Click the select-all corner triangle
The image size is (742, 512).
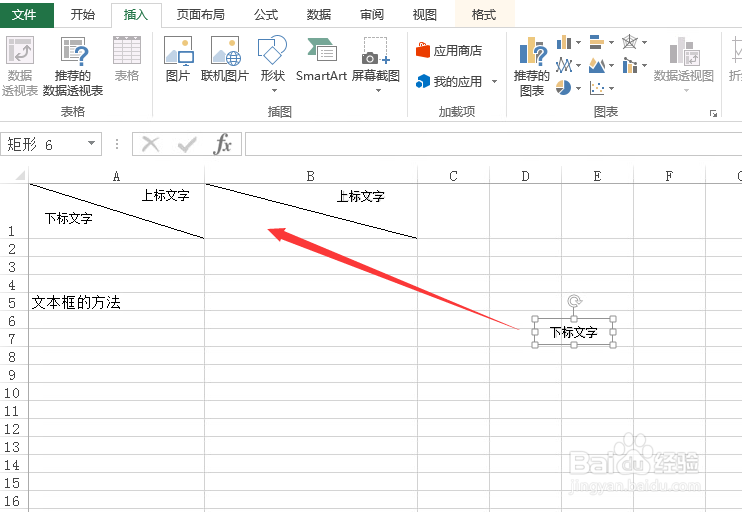(19, 176)
